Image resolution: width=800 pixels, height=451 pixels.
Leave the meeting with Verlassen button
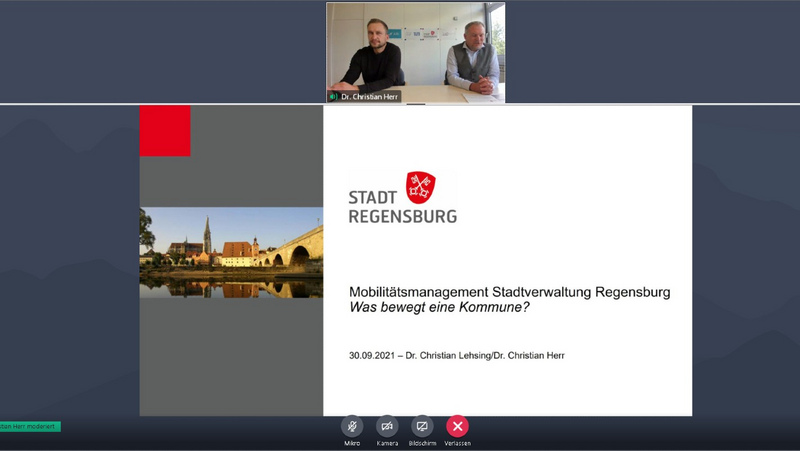[x=458, y=426]
